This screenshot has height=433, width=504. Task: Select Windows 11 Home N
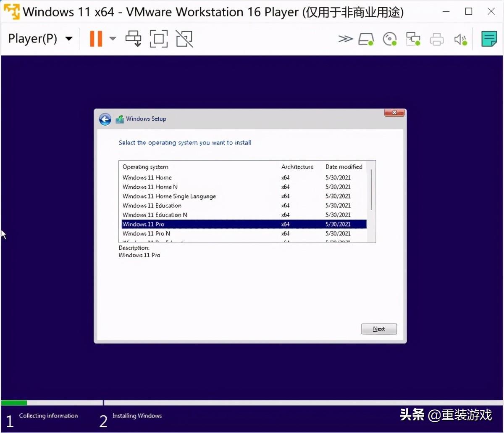click(244, 187)
